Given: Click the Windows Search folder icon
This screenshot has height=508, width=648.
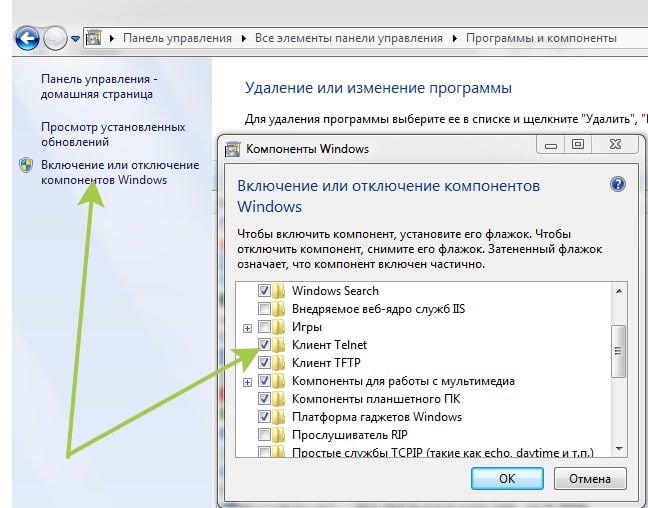Looking at the screenshot, I should 279,291.
